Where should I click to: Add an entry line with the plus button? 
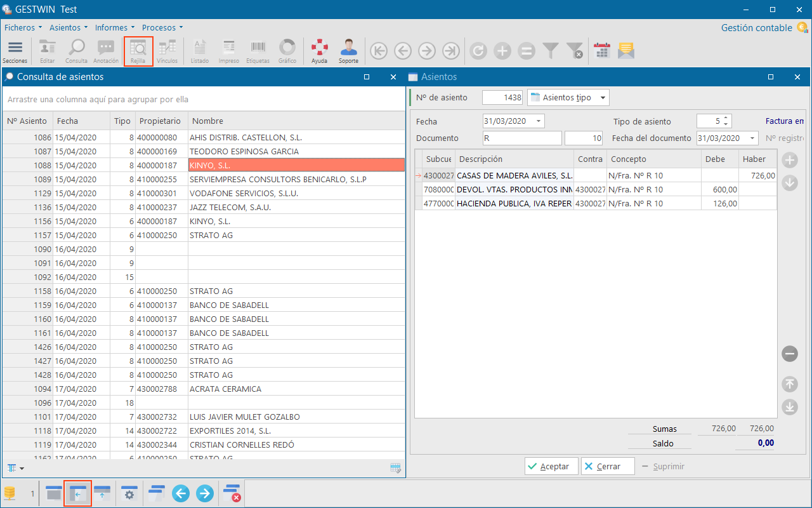click(x=790, y=159)
